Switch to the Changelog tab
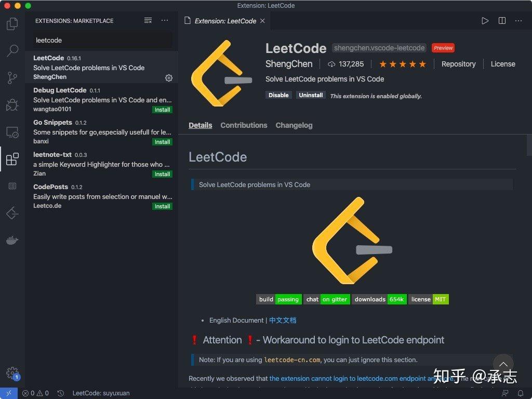This screenshot has width=532, height=399. pyautogui.click(x=294, y=125)
